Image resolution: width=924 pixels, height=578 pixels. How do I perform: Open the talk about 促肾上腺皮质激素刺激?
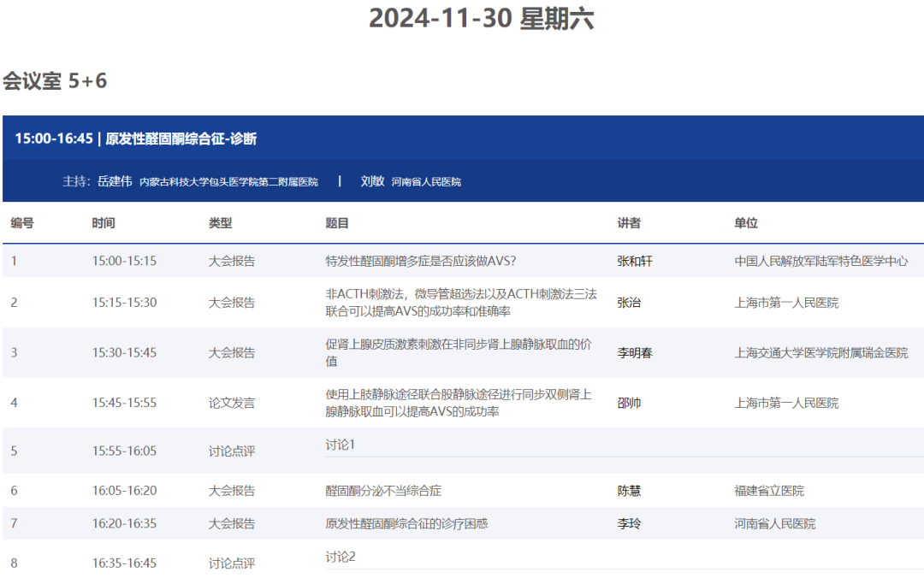(459, 352)
